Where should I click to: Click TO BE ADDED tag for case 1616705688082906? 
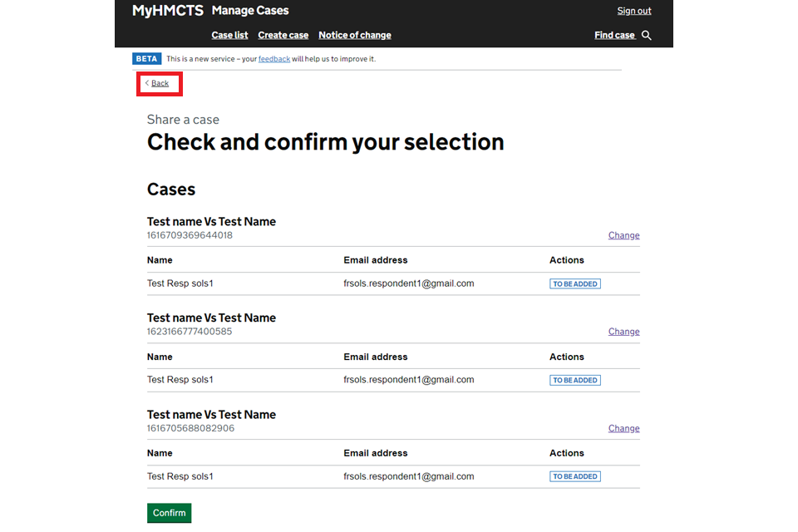(574, 476)
